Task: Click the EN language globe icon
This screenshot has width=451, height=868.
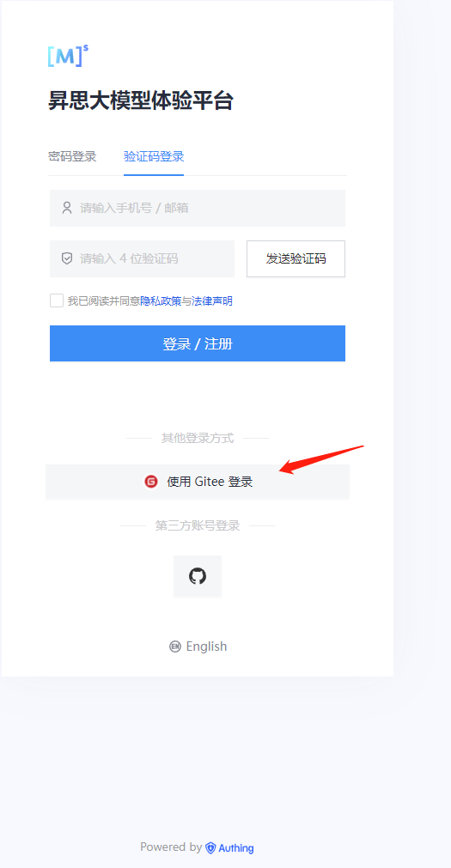Action: (175, 646)
